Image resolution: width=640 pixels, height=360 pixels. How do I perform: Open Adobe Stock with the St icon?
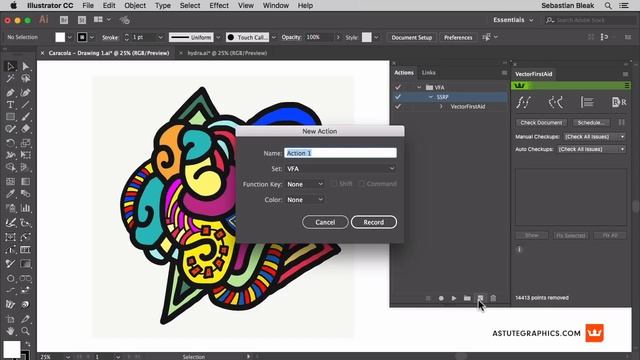(x=82, y=20)
